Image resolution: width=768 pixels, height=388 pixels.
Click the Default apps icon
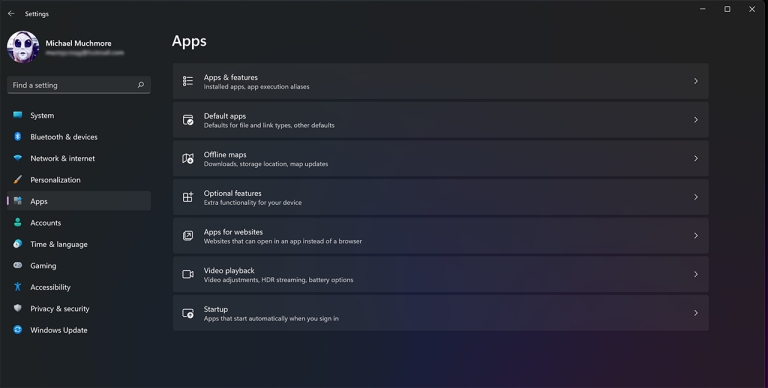[188, 120]
